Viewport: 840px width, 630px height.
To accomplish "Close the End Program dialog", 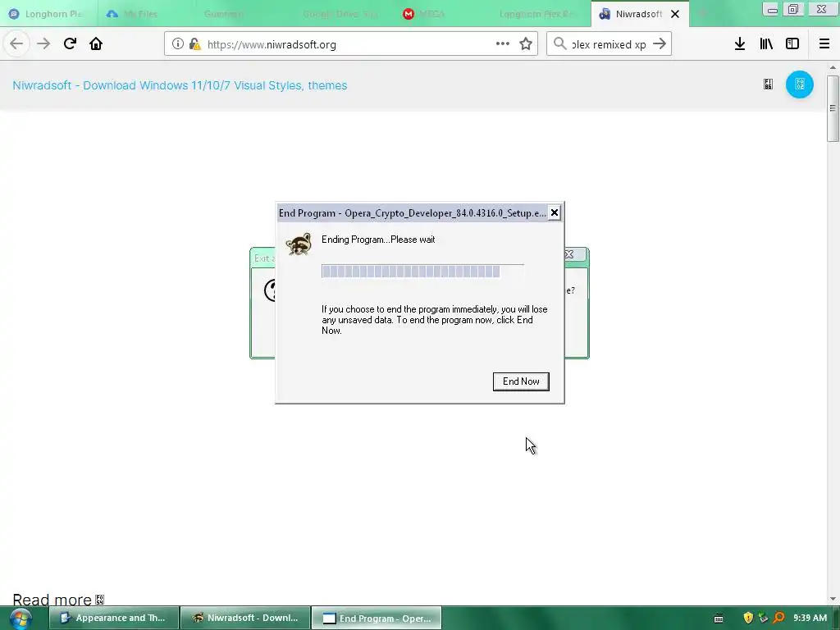I will pyautogui.click(x=555, y=212).
